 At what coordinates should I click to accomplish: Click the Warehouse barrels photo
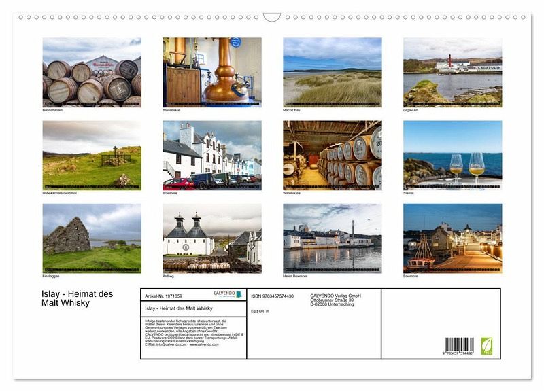pos(333,156)
